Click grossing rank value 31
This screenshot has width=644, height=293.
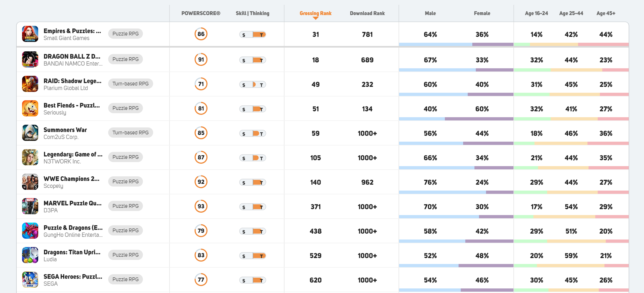point(316,34)
